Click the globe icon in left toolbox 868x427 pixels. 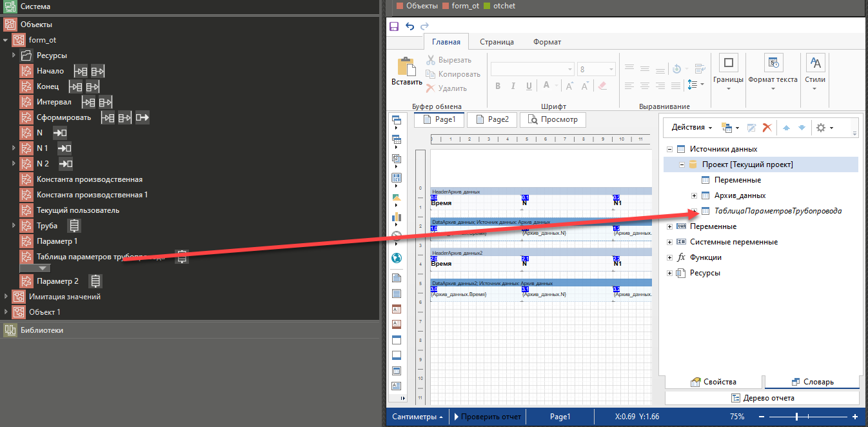(x=397, y=258)
